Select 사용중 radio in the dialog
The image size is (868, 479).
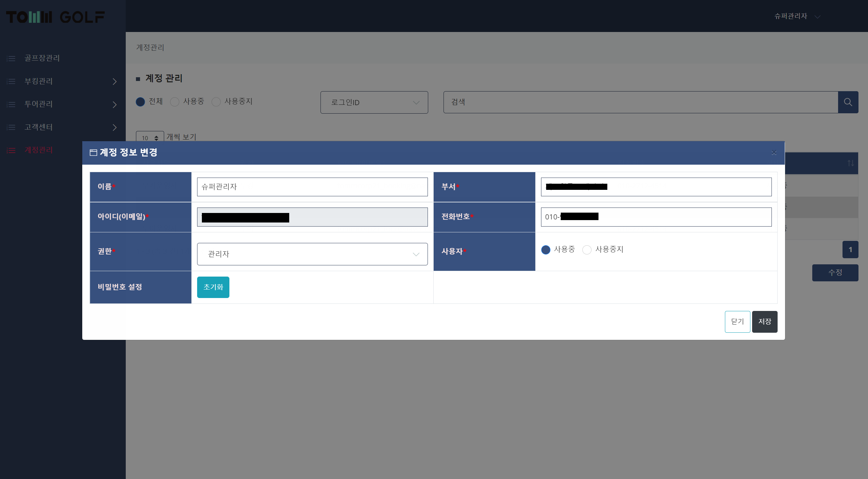pyautogui.click(x=545, y=250)
